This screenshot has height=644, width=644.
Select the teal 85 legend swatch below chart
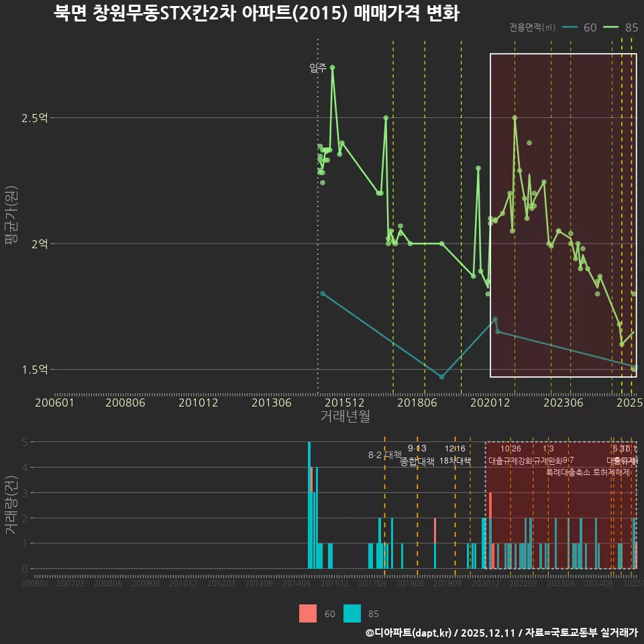point(354,614)
